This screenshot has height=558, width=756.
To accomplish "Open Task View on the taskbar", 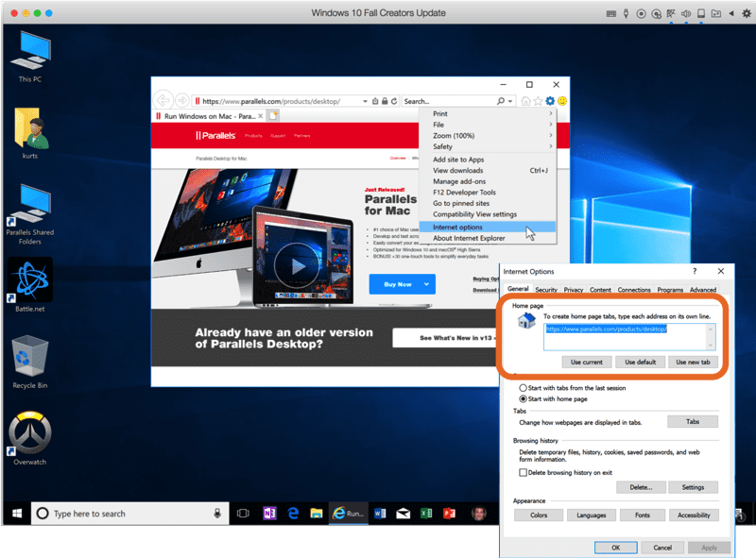I will tap(243, 514).
